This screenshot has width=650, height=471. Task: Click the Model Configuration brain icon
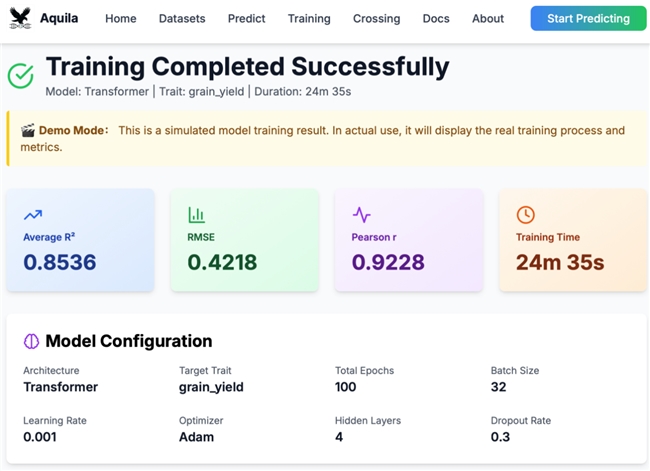(x=32, y=341)
